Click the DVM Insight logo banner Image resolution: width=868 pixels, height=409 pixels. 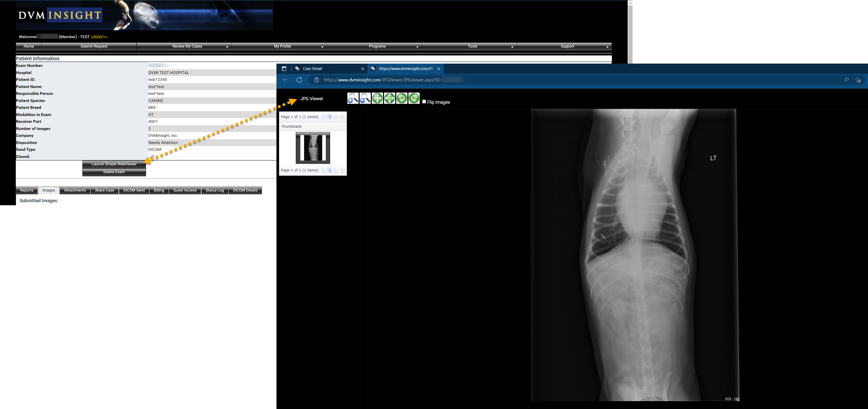point(144,15)
